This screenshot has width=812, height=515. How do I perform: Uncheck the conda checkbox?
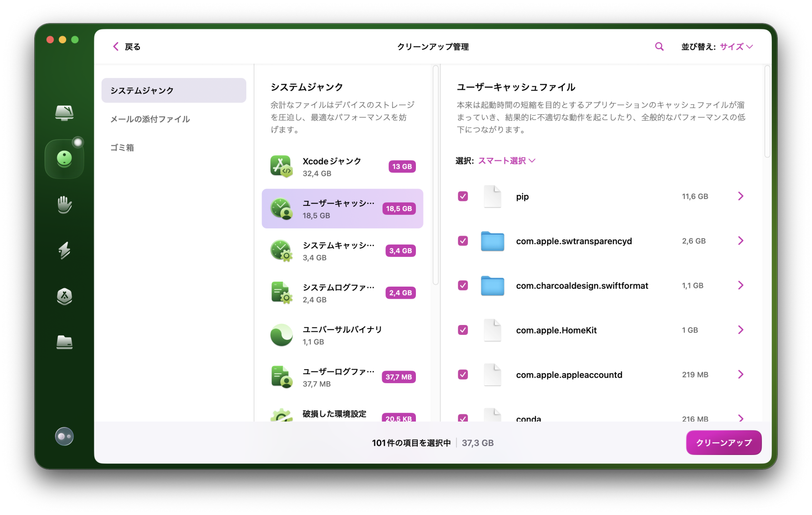pos(463,418)
